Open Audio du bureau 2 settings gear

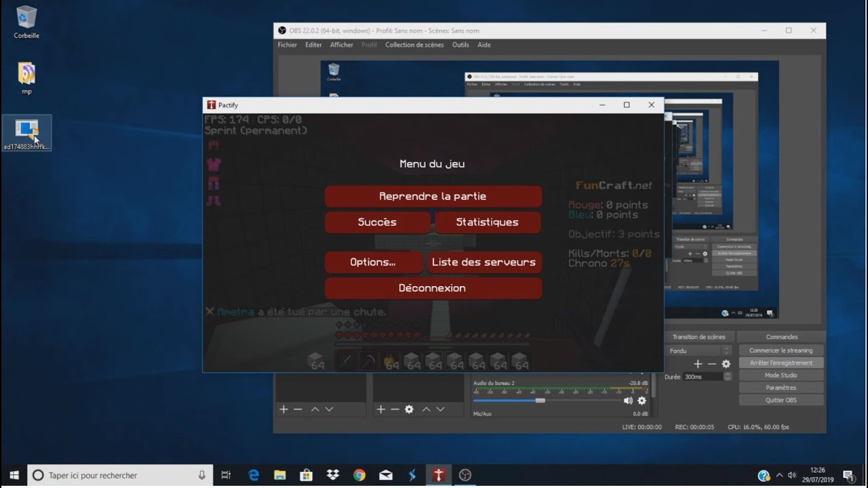click(x=642, y=401)
